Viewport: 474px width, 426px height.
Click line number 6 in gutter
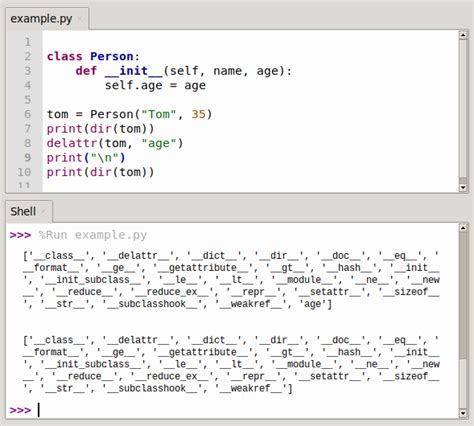(x=28, y=114)
